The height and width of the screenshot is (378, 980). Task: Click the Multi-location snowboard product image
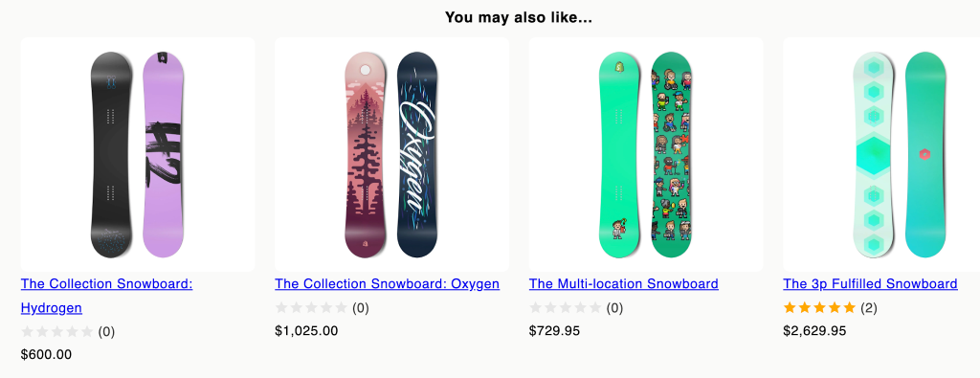coord(646,154)
